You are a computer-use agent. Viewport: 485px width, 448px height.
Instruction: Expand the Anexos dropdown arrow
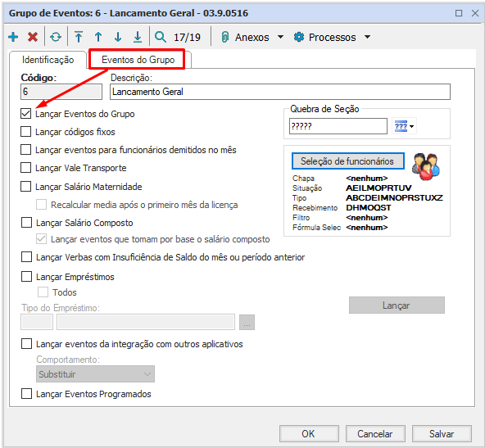click(x=280, y=37)
